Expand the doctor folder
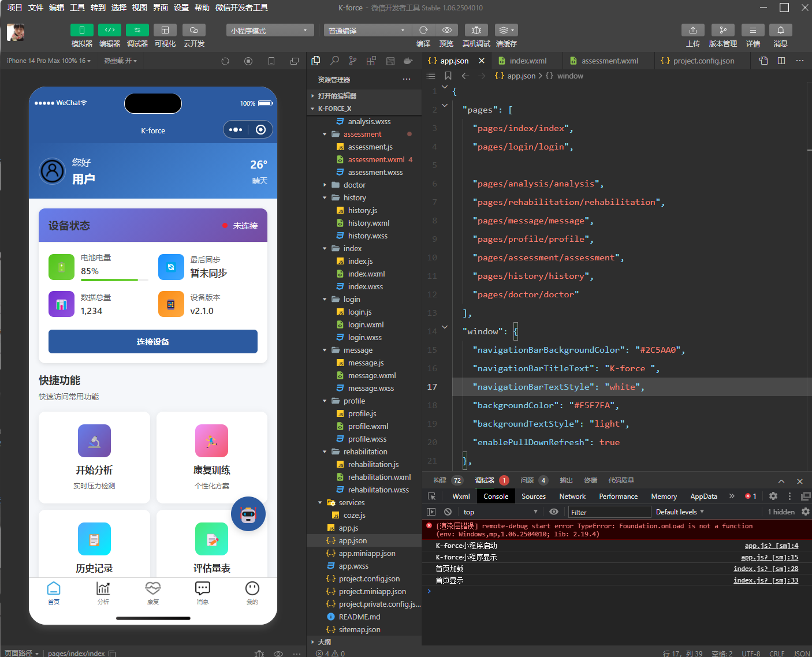Screen dimensions: 812x657 coord(364,185)
